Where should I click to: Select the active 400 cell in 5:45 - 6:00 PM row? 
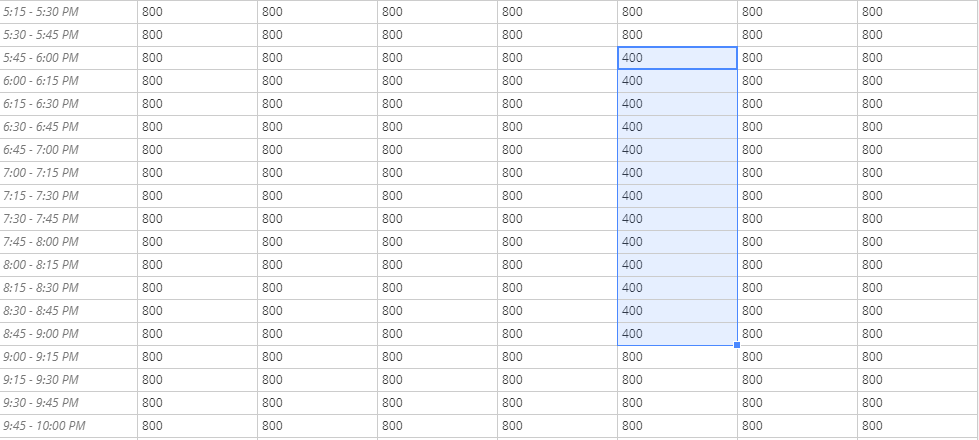677,58
